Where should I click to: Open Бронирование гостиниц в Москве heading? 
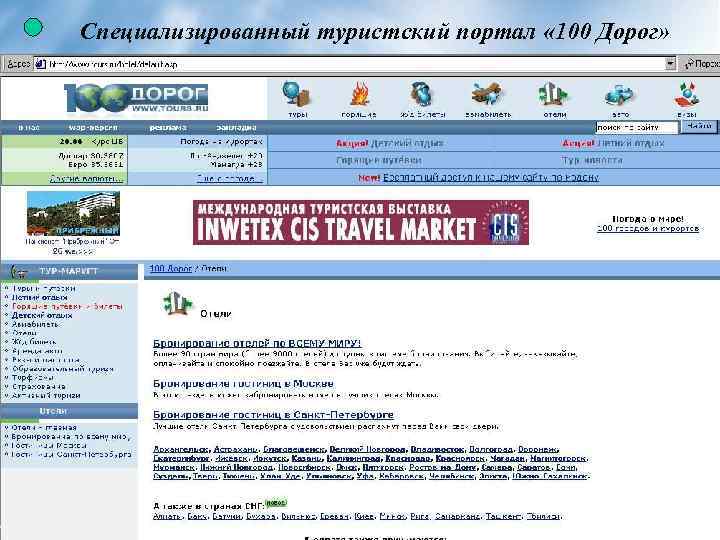(x=243, y=383)
